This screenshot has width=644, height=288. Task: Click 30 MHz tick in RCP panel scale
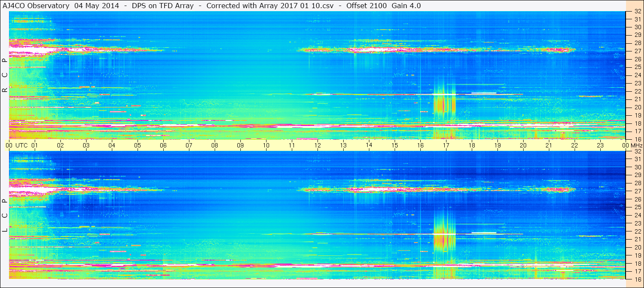(x=637, y=27)
